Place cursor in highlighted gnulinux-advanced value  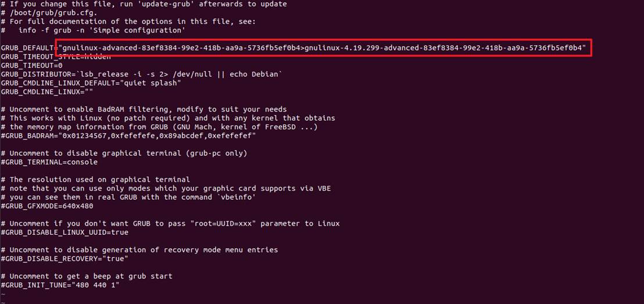180,48
